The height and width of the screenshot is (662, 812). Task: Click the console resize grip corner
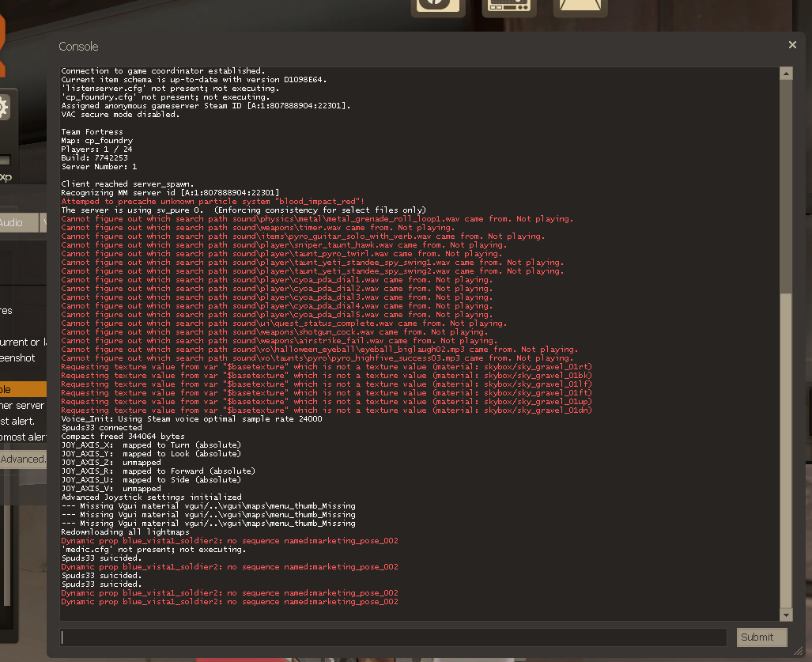click(798, 651)
